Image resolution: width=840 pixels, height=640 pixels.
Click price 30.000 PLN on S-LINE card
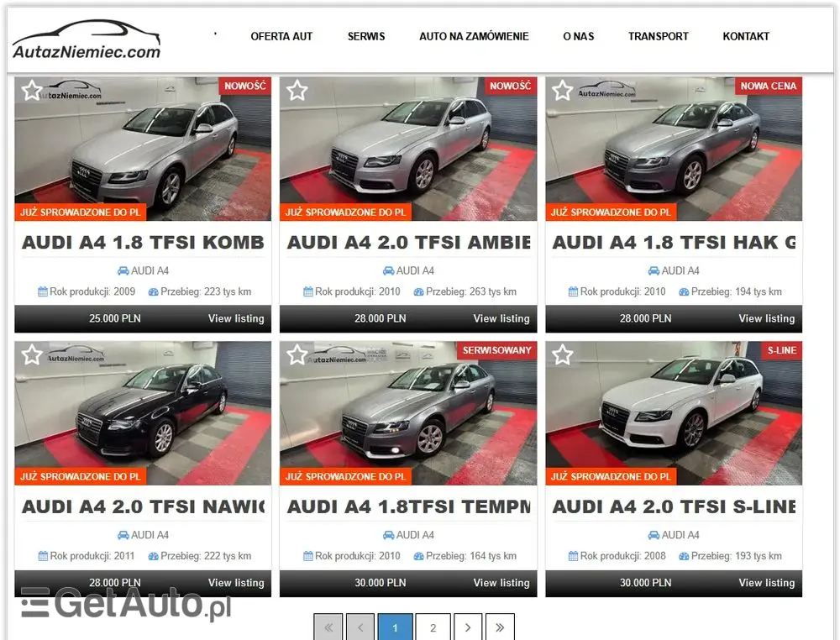click(x=645, y=583)
